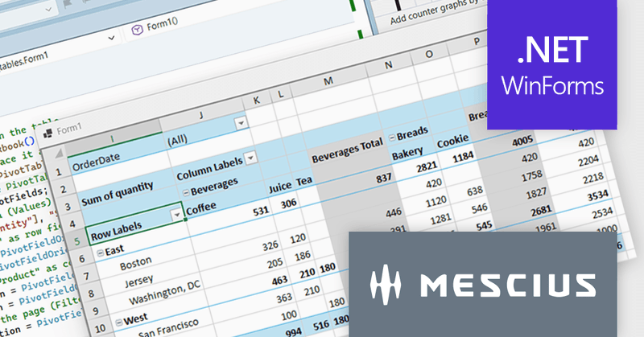Open the OrderDate (All) filter dropdown
This screenshot has height=337, width=644.
pos(239,122)
